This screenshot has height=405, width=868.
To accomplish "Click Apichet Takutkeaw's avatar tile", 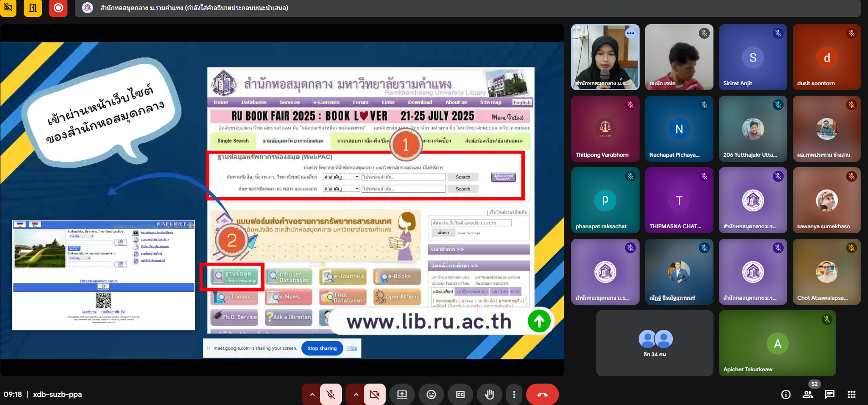I will tap(778, 343).
